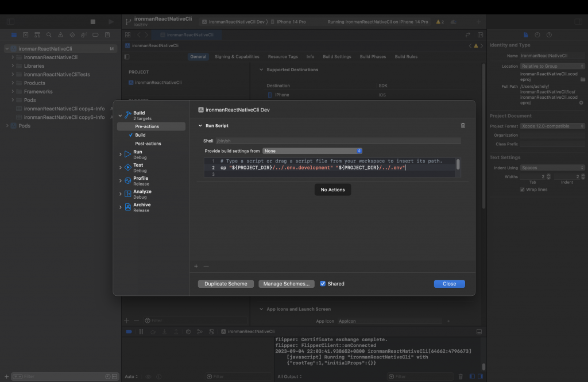Viewport: 588px width, 382px height.
Task: Open the Issue navigator warning icon
Action: (60, 35)
